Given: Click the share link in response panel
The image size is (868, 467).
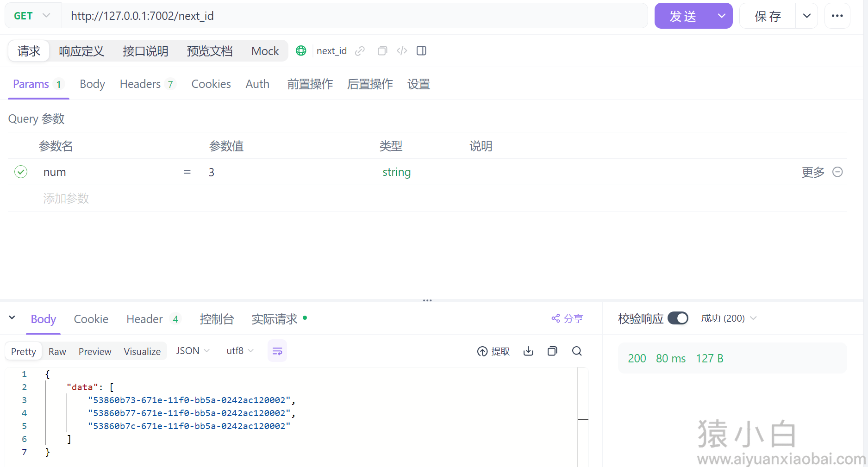Looking at the screenshot, I should pos(567,318).
